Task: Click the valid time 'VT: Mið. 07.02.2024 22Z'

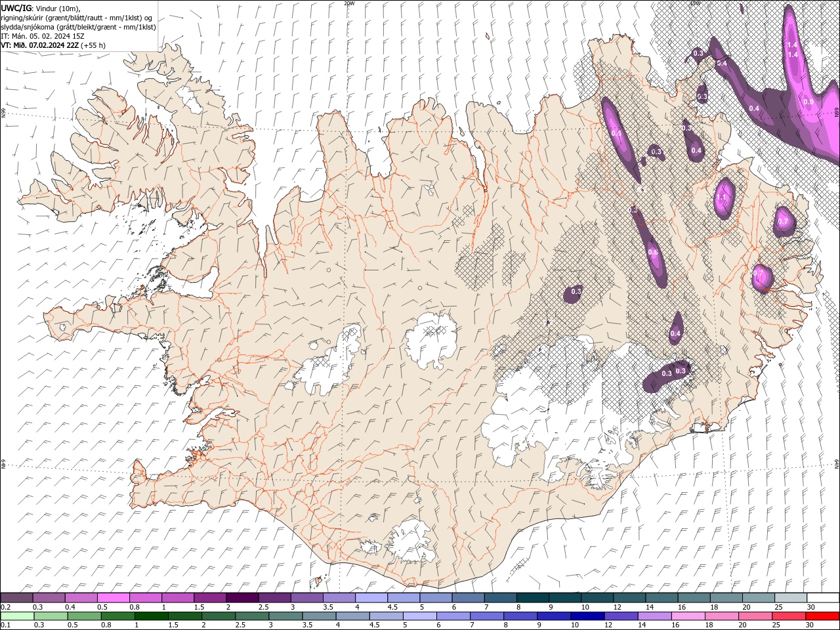Action: tap(39, 45)
